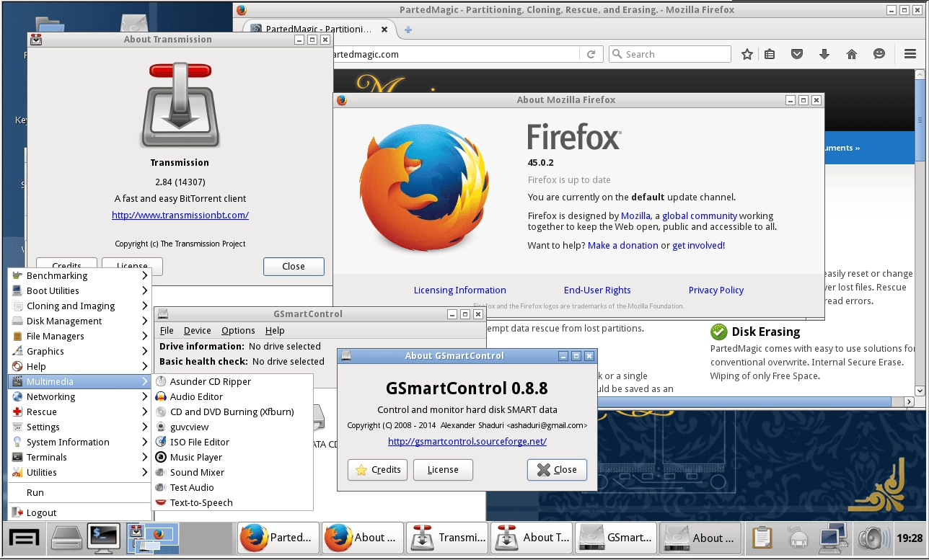
Task: Show bookmarks list icon in Firefox
Action: (x=770, y=54)
